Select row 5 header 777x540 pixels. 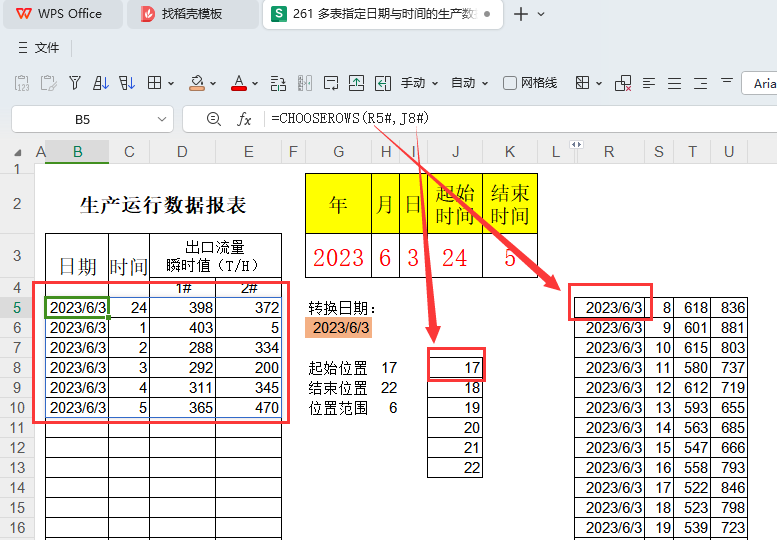tap(17, 308)
